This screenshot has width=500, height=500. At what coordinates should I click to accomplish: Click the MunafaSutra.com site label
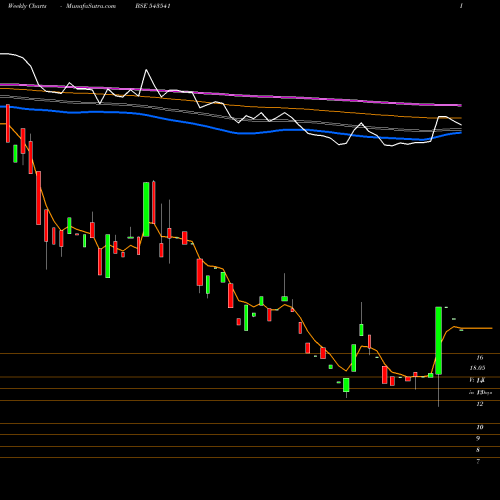[91, 6]
